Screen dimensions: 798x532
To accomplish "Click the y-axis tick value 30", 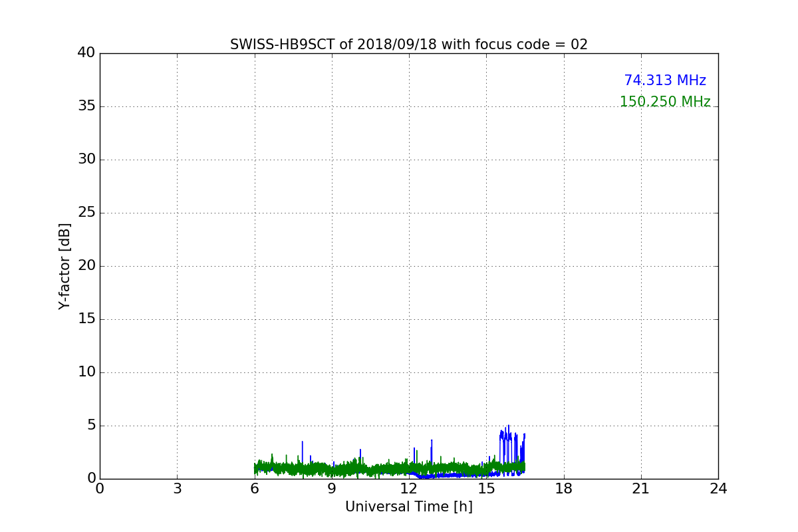I will pyautogui.click(x=86, y=160).
